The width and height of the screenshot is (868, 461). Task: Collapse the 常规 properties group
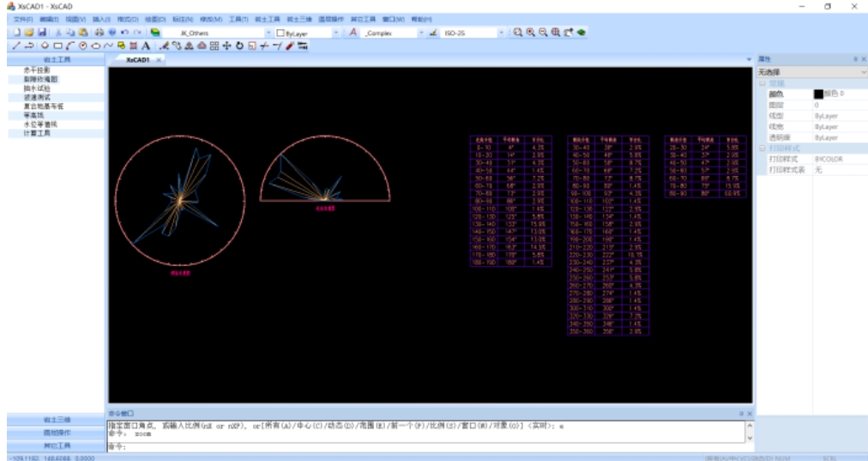[763, 83]
